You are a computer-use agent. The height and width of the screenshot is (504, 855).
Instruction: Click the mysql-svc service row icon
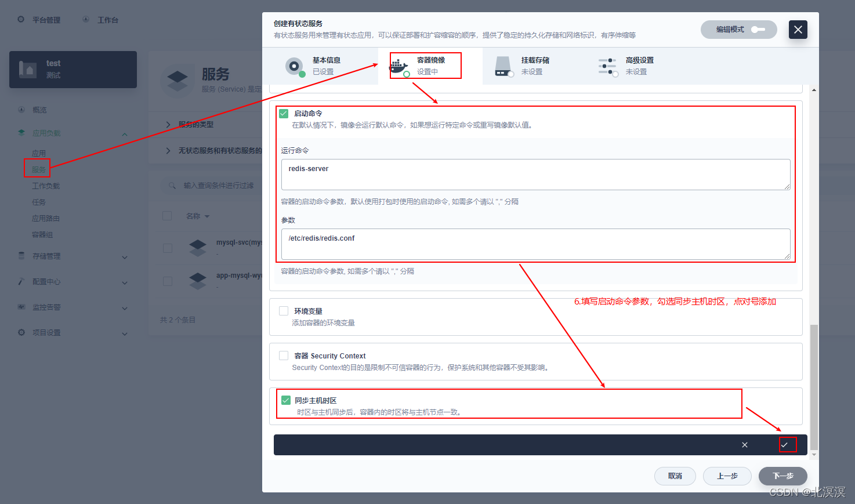click(x=198, y=248)
